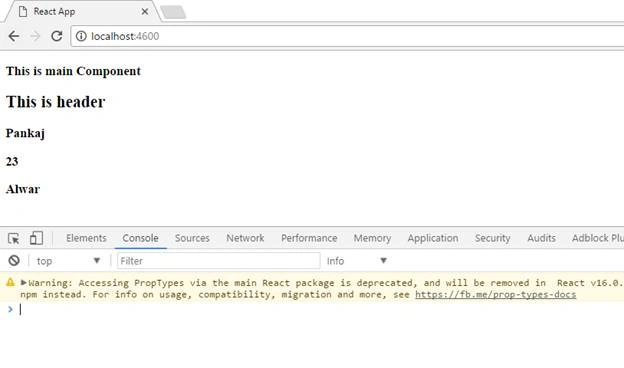Open the Elements panel tab
Screen dimensions: 624x368
[x=86, y=238]
